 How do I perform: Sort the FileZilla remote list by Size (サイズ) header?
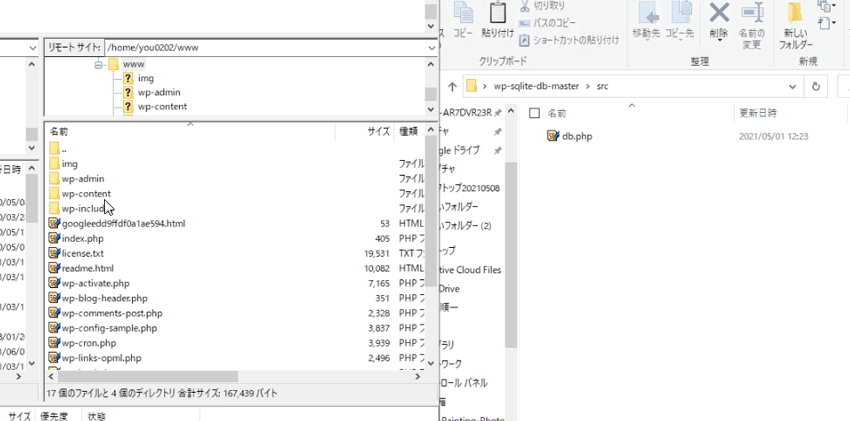click(379, 131)
